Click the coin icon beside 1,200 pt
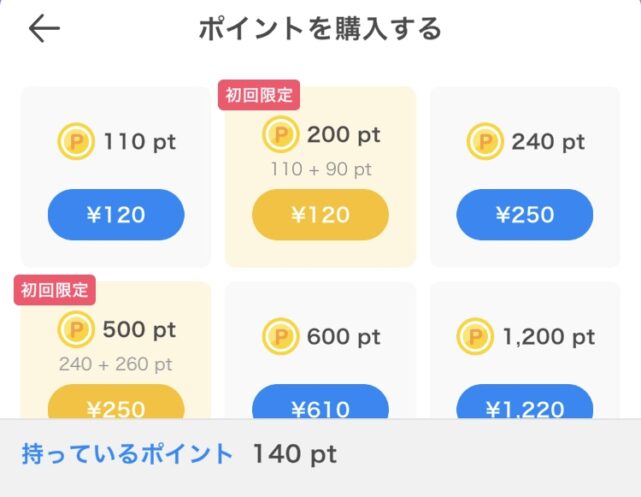Viewport: 641px width, 497px height. [473, 337]
